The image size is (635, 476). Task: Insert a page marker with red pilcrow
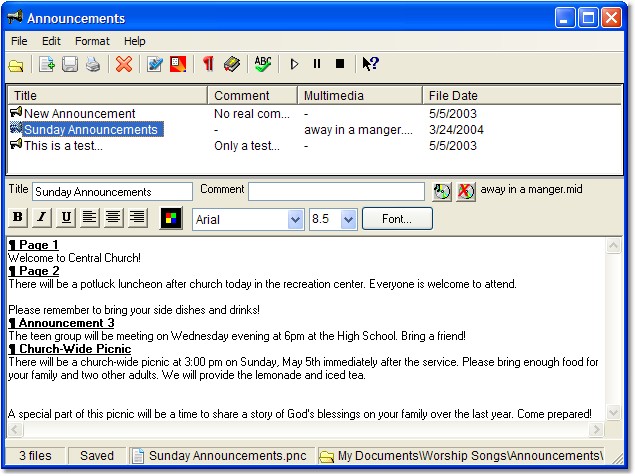[208, 64]
